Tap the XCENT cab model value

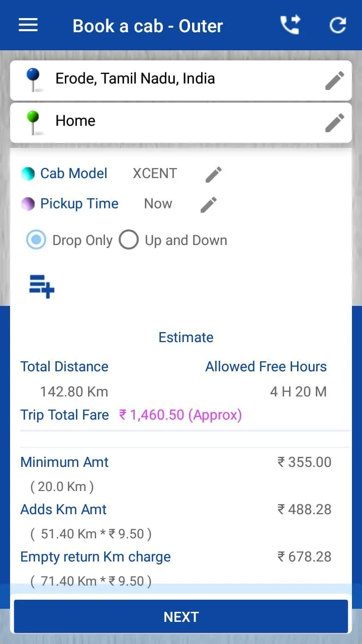tap(155, 174)
